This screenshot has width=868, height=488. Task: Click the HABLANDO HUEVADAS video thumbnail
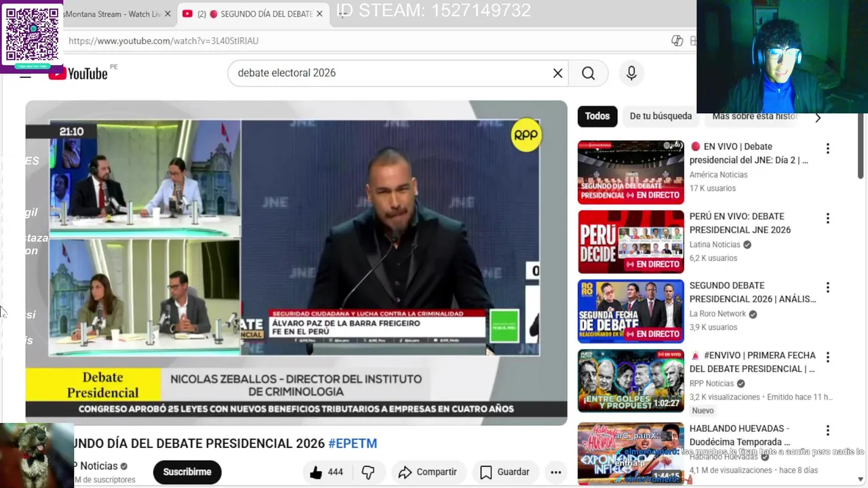pos(631,453)
